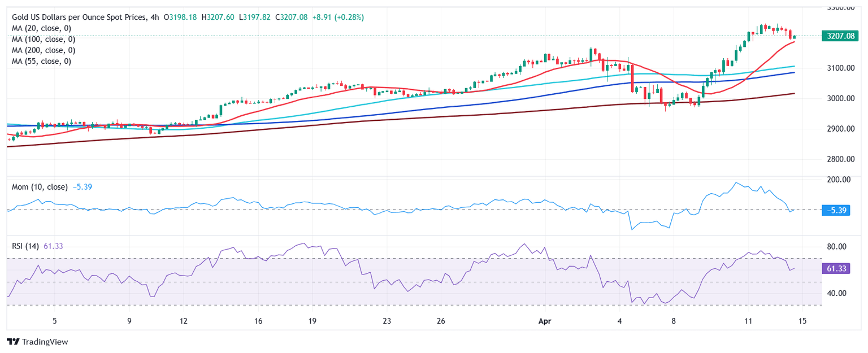The height and width of the screenshot is (353, 868).
Task: Click date 19 on the time axis
Action: [312, 321]
